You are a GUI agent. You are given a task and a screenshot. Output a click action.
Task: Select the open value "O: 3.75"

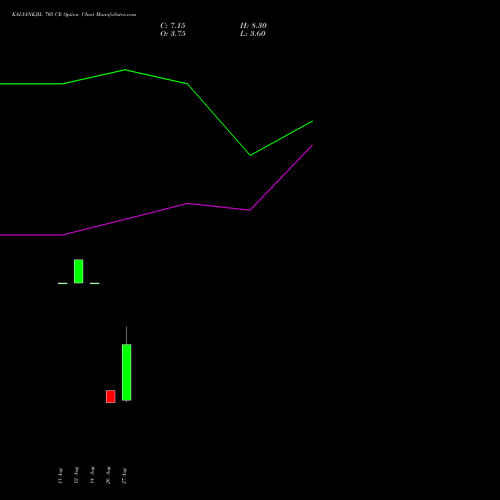point(173,34)
